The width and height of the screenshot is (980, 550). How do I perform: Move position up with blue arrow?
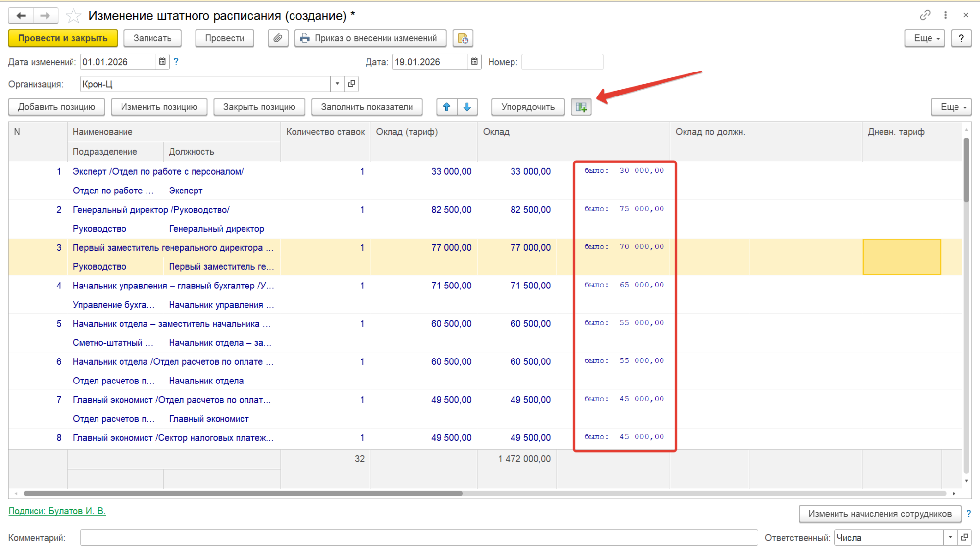tap(447, 107)
